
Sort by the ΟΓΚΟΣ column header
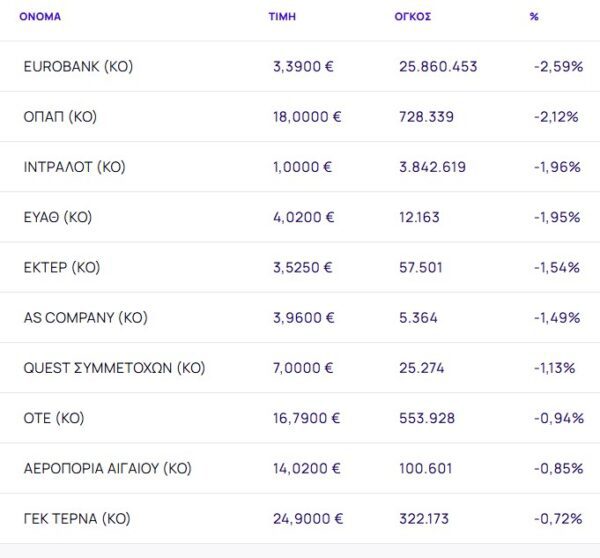pyautogui.click(x=413, y=17)
